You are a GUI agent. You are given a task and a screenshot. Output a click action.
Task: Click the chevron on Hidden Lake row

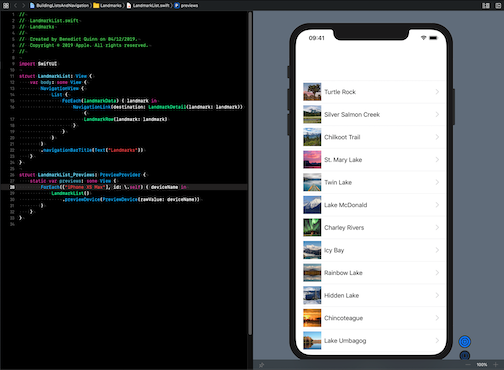point(437,295)
